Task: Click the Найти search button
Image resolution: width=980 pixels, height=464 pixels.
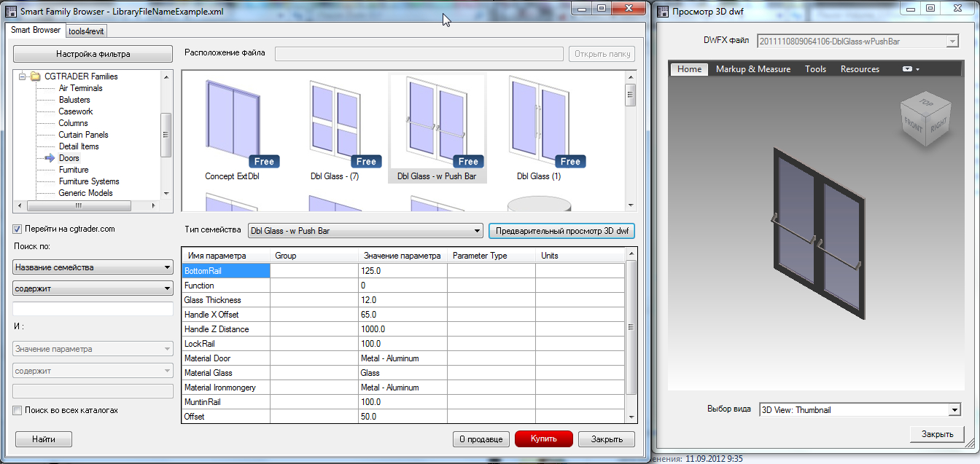Action: pos(44,439)
